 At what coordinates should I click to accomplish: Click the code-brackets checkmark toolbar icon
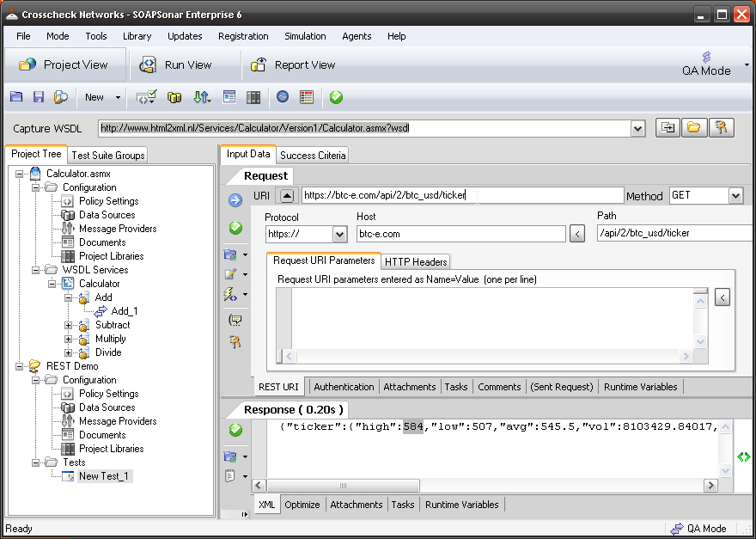[147, 97]
